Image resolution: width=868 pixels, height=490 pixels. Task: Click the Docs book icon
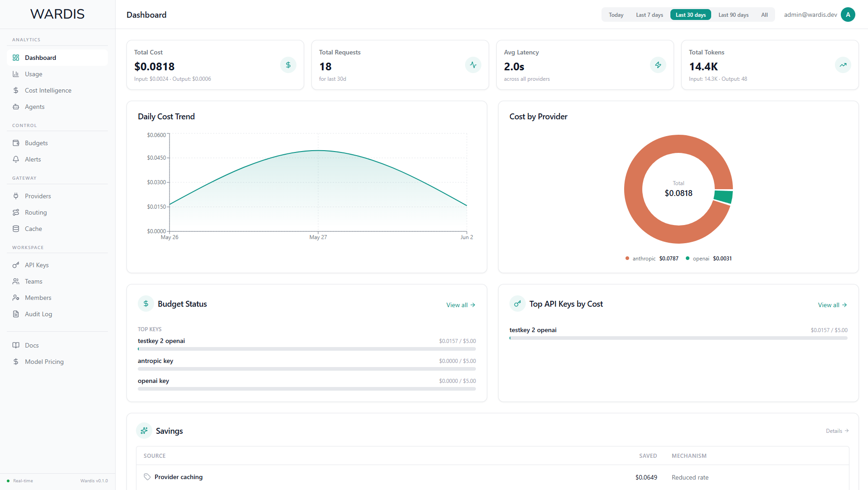pyautogui.click(x=16, y=345)
